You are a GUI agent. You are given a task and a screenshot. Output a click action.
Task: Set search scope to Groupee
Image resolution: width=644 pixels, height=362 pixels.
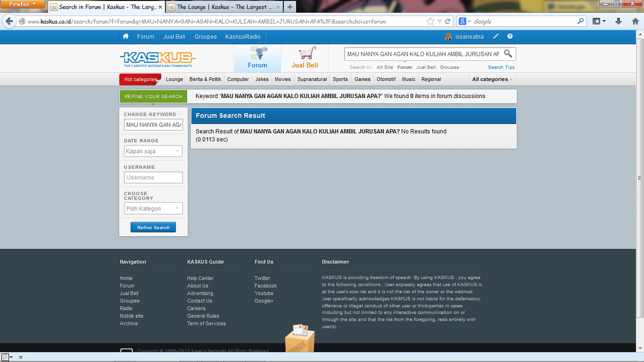[x=449, y=67]
